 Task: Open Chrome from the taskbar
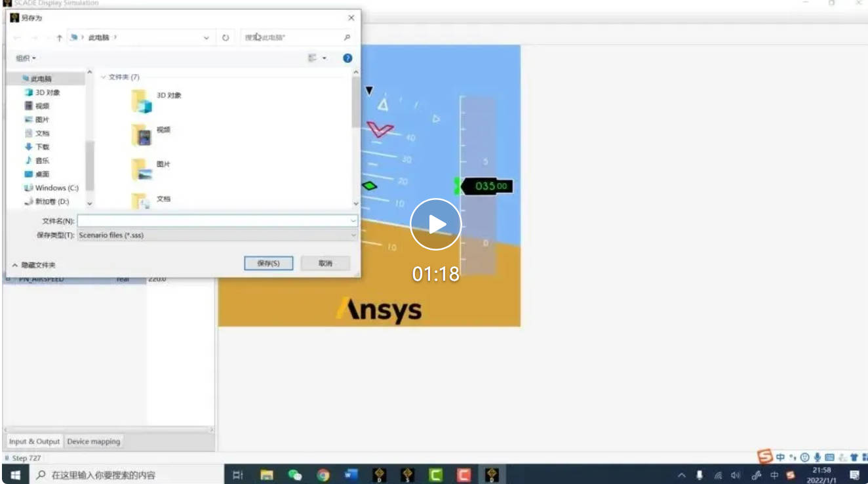coord(323,475)
